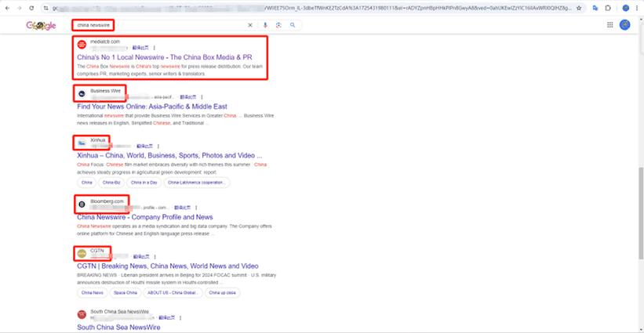
Task: Open the Google account avatar
Action: [624, 25]
